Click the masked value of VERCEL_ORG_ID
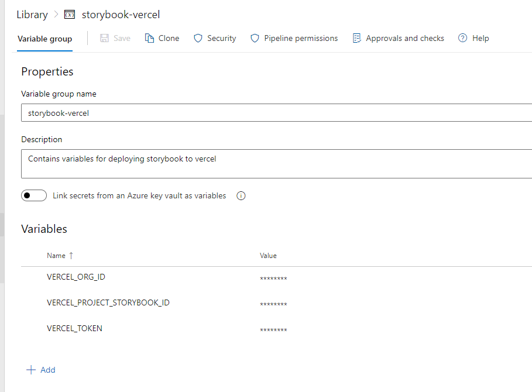 (x=273, y=278)
